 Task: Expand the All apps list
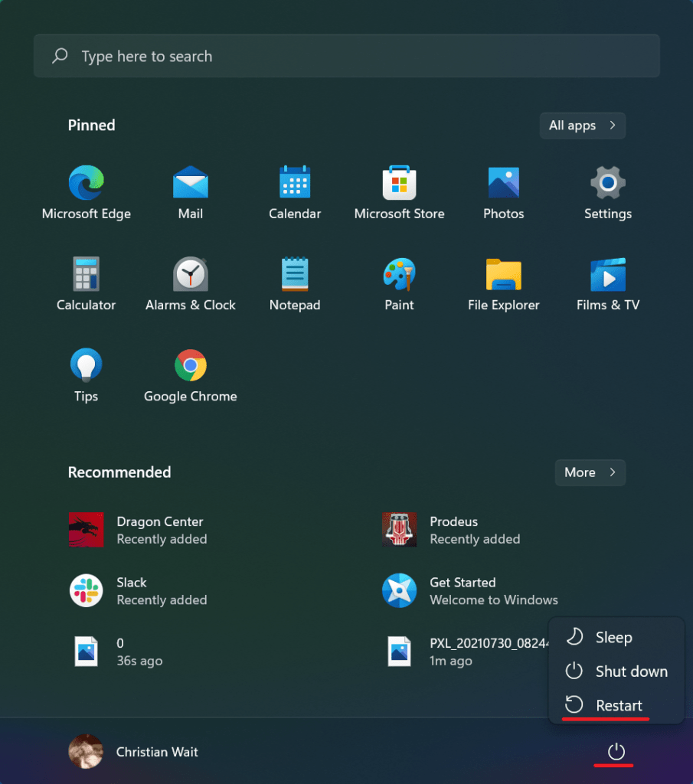pyautogui.click(x=583, y=126)
